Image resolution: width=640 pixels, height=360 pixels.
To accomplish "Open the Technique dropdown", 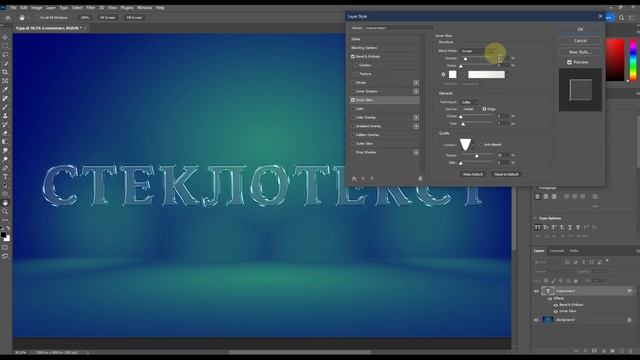I will click(x=469, y=102).
